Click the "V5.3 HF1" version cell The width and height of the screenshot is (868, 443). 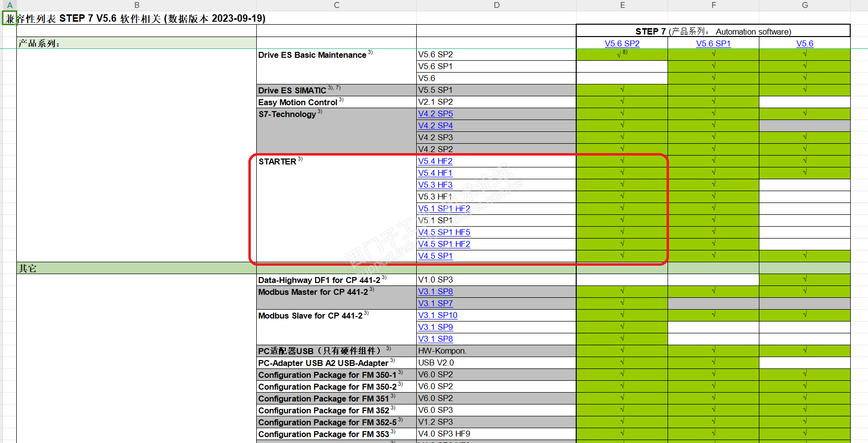(x=497, y=197)
